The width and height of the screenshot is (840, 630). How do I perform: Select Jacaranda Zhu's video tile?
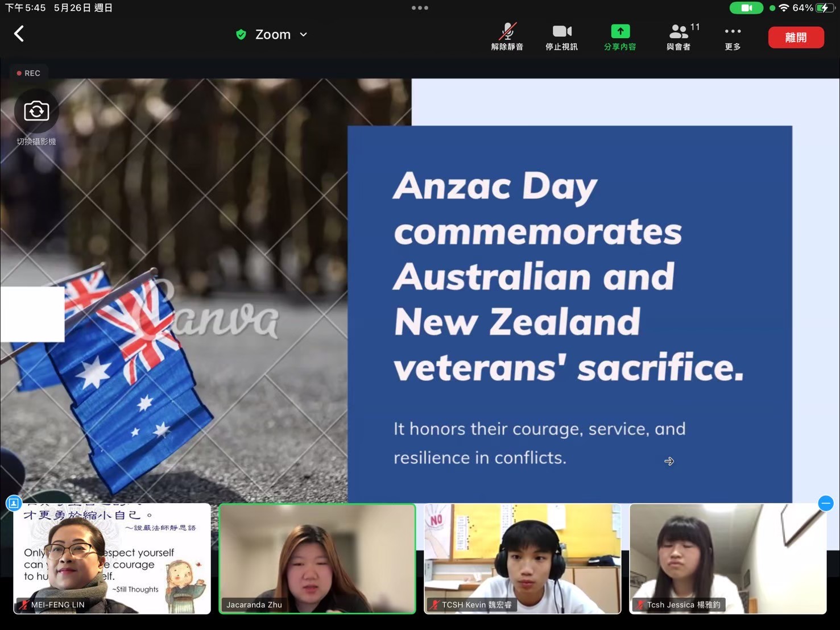(317, 558)
